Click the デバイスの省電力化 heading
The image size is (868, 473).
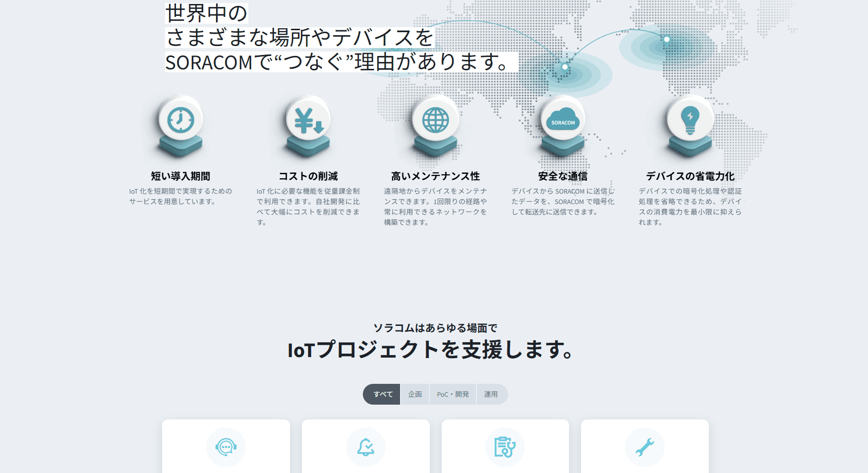tap(690, 176)
